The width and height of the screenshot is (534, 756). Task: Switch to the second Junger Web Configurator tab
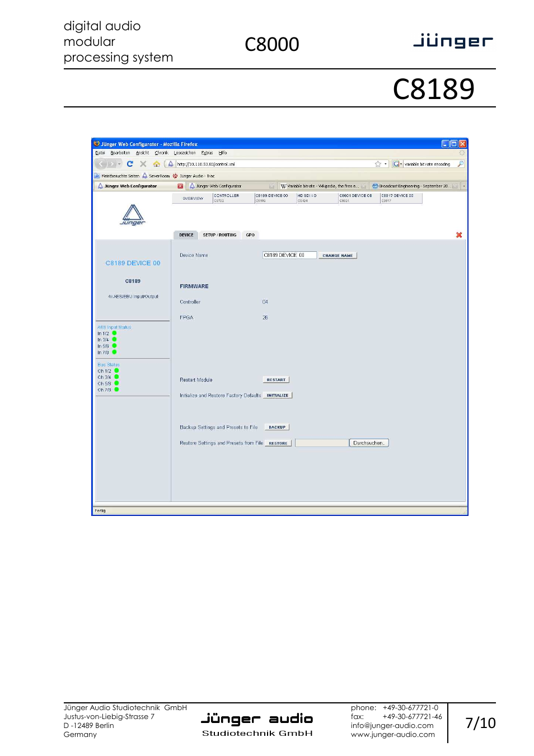tap(231, 186)
